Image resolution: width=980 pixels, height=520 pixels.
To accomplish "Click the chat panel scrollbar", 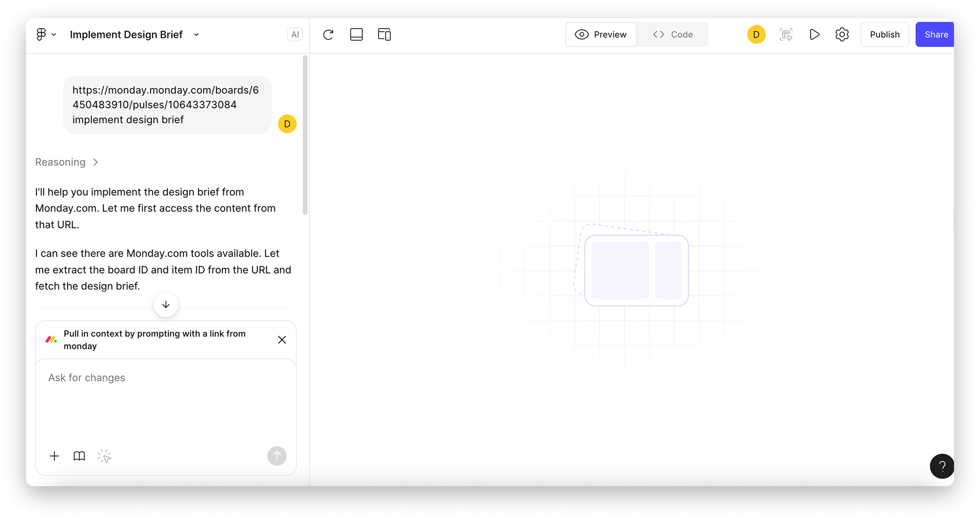I will pos(305,135).
